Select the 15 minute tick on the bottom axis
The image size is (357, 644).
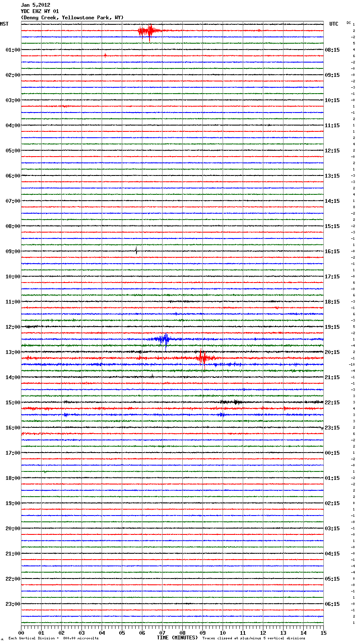[x=323, y=633]
